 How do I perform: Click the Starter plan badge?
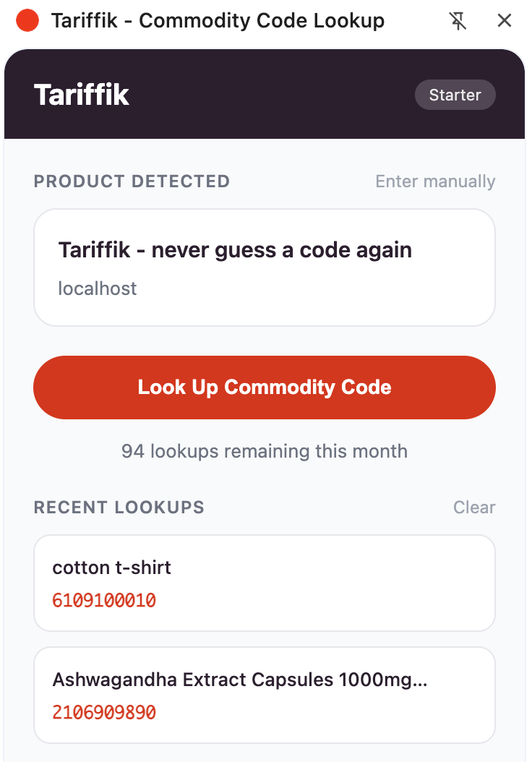(x=455, y=95)
